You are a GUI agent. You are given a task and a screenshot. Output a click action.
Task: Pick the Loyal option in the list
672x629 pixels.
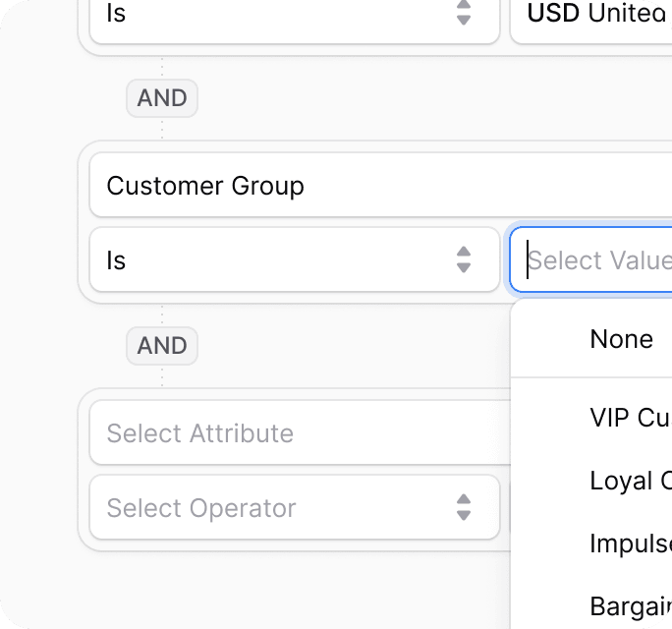[x=629, y=481]
